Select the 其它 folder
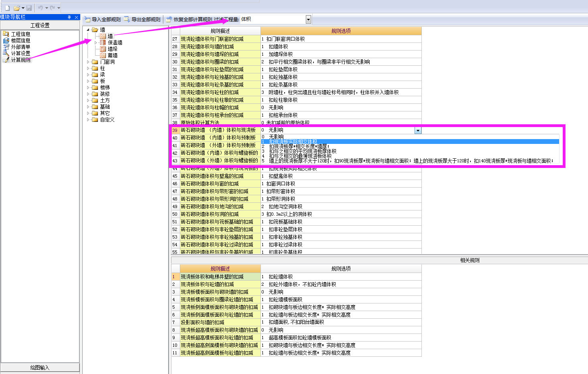This screenshot has width=588, height=374. coord(105,113)
